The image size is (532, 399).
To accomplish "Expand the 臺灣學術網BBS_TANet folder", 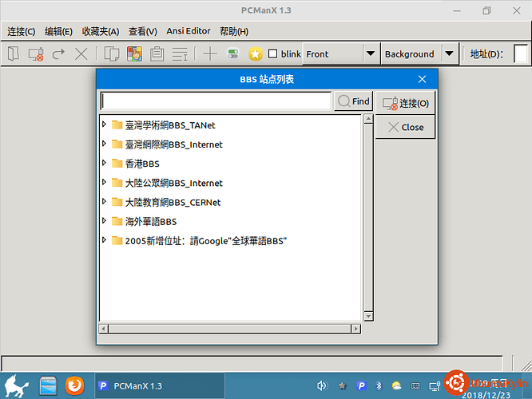I will pos(104,124).
